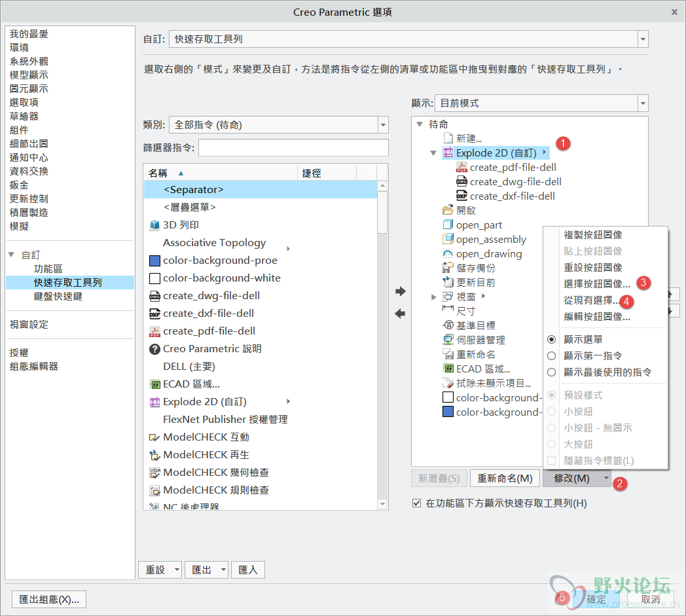This screenshot has height=616, width=686.
Task: Click the 重新命名 icon in tree
Action: pos(448,354)
